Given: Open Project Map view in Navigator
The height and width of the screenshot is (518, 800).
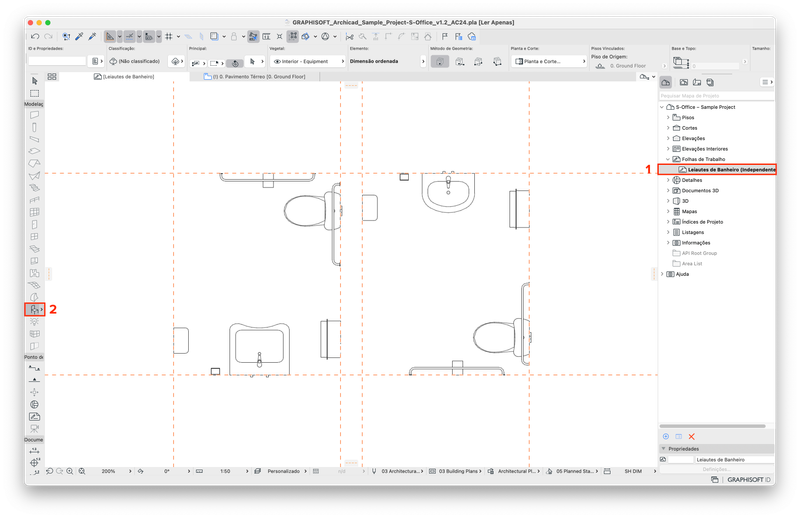Looking at the screenshot, I should 666,82.
